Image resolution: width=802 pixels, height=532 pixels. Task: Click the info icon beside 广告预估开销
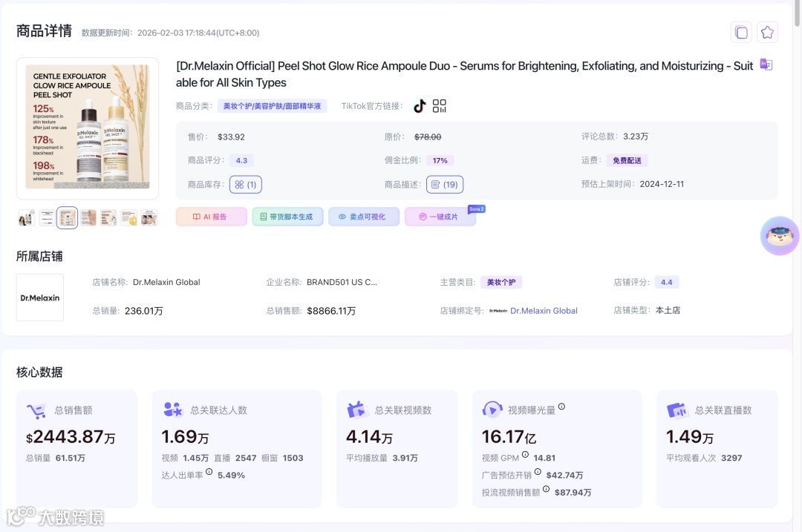[x=538, y=472]
